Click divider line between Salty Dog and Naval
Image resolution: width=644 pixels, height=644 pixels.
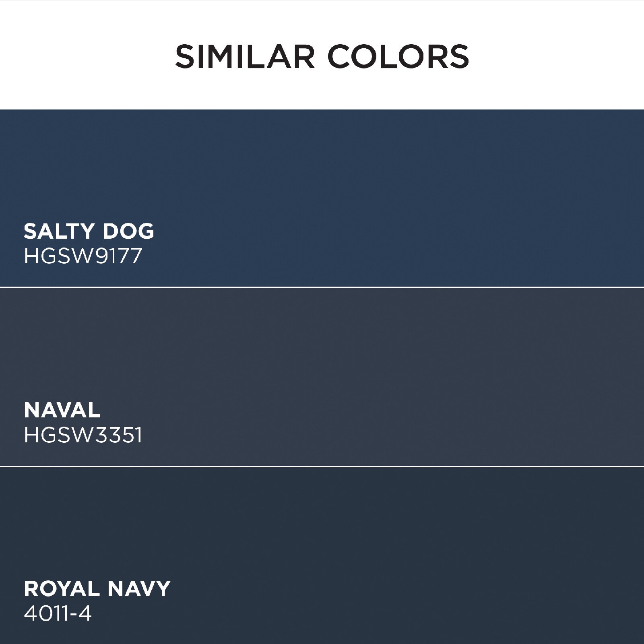322,287
